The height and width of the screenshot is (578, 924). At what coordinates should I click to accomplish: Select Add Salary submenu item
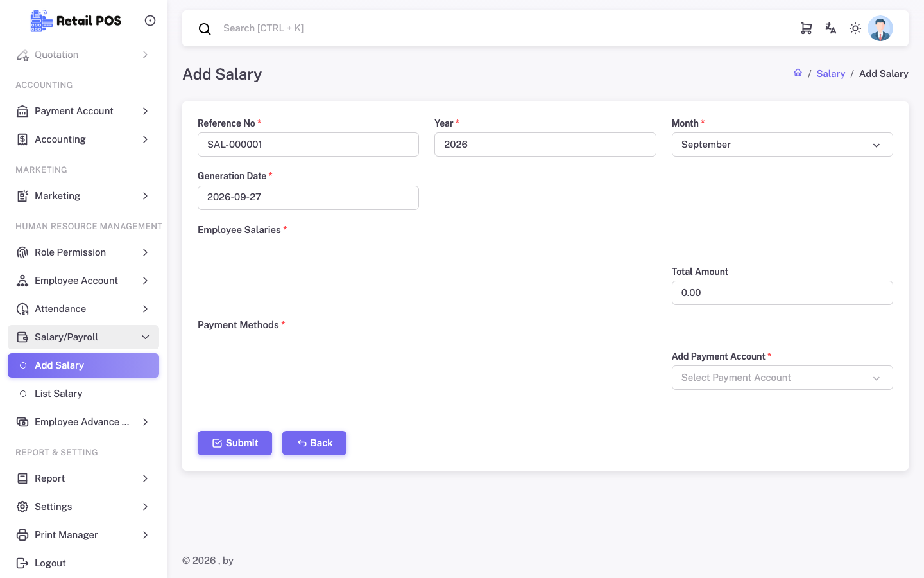(83, 365)
